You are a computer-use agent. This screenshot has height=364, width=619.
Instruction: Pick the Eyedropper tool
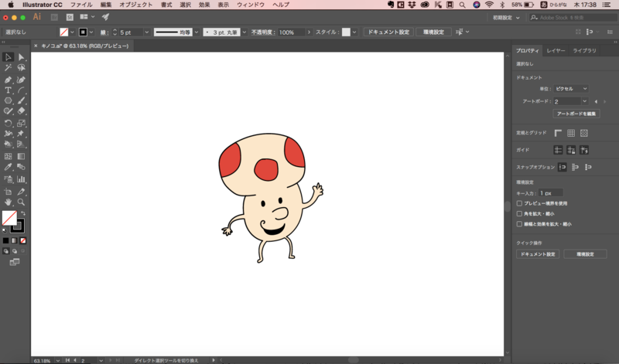[8, 167]
